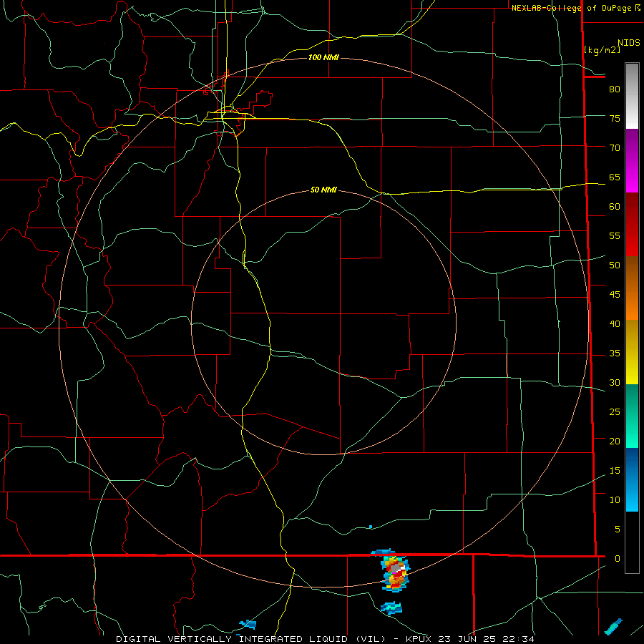644x644 pixels.
Task: Click the 55 tick label on the scale
Action: (x=615, y=235)
